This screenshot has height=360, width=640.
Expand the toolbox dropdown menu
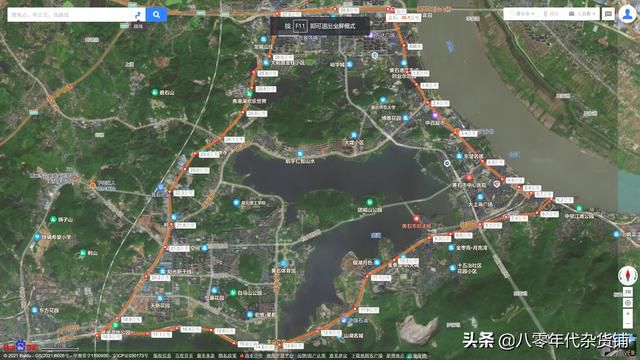[x=582, y=14]
